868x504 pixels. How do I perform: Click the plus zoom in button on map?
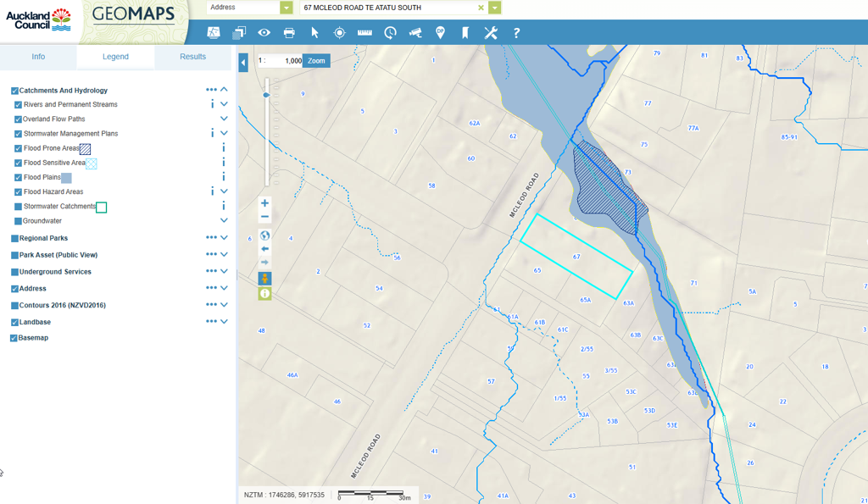(264, 203)
